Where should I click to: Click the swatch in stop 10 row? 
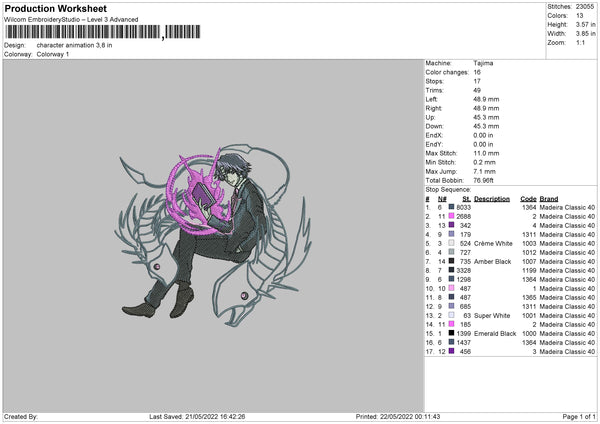452,288
